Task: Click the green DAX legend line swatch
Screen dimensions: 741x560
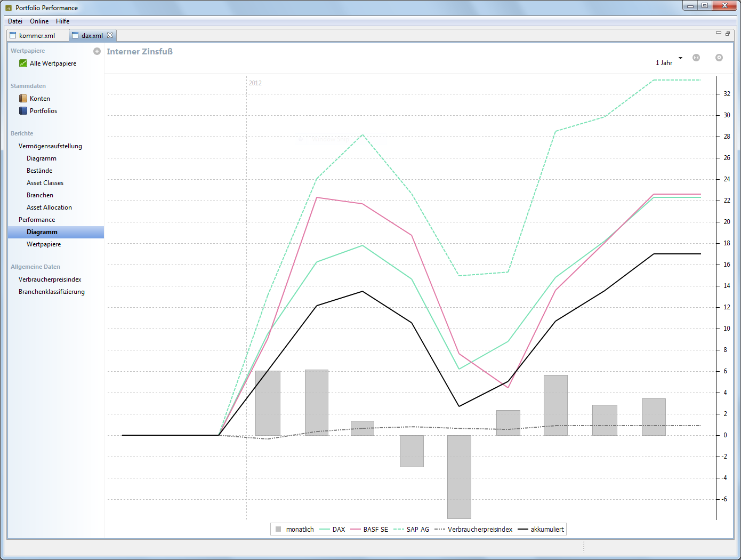Action: coord(324,530)
